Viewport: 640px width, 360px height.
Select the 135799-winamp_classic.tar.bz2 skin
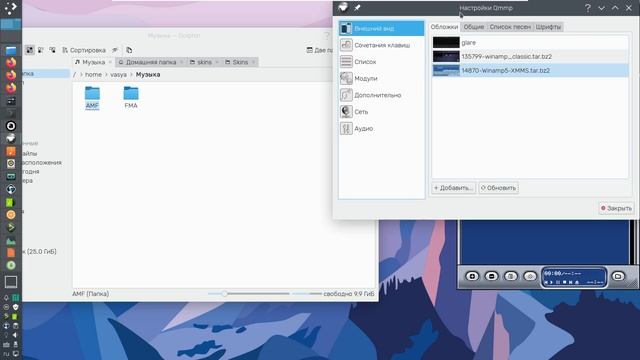[530, 56]
